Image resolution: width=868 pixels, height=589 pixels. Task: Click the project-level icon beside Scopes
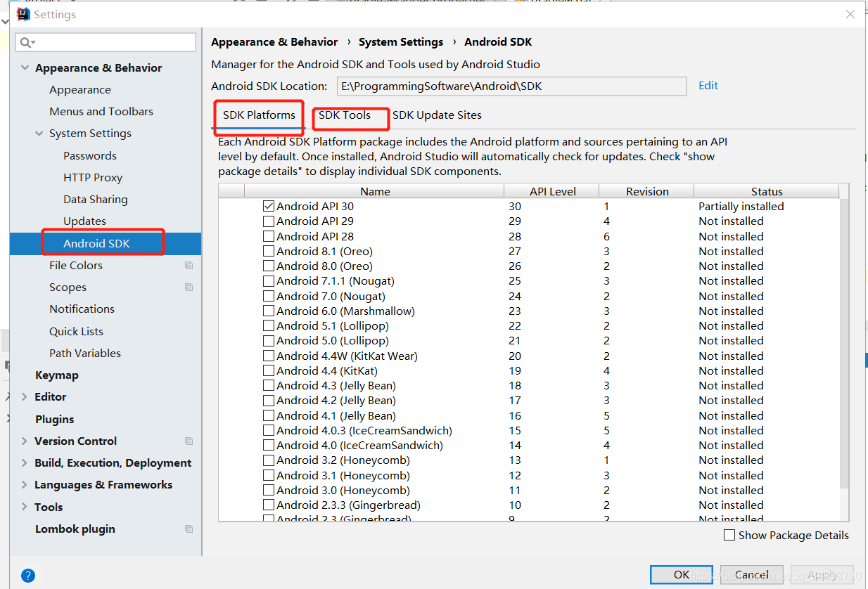click(x=189, y=287)
